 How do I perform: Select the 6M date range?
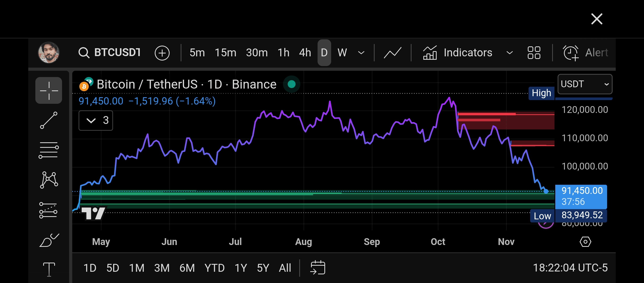pos(187,268)
